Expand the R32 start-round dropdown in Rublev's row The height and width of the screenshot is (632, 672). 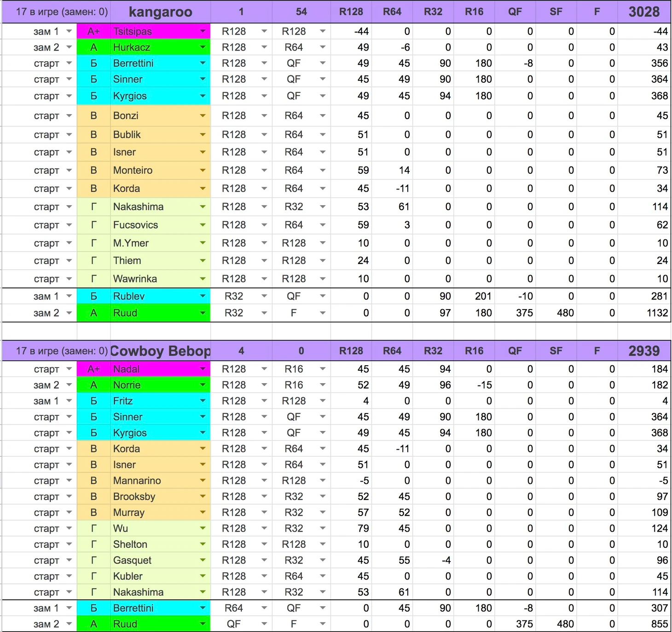tap(264, 297)
